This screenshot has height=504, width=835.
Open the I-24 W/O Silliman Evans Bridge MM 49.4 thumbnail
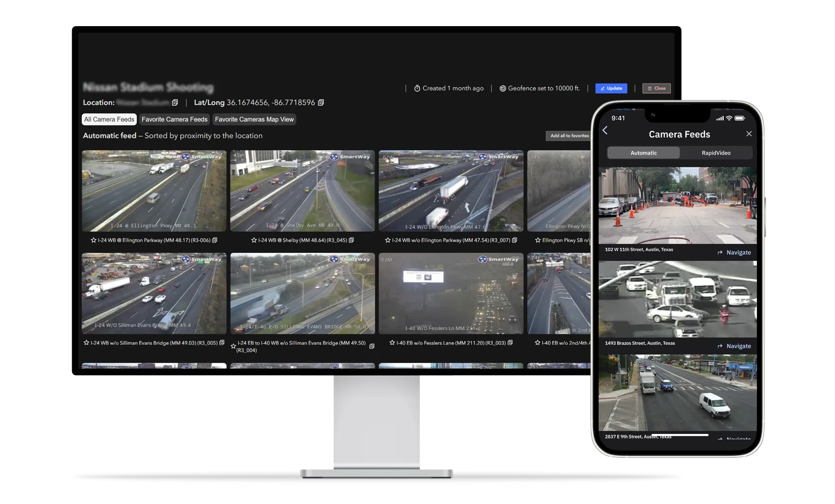pos(154,294)
